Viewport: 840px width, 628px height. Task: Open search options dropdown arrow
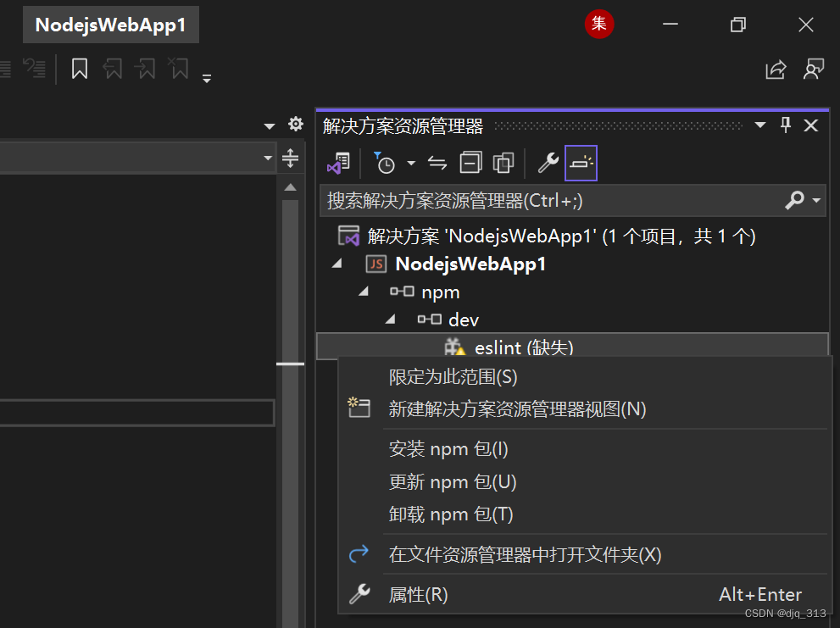[x=816, y=200]
